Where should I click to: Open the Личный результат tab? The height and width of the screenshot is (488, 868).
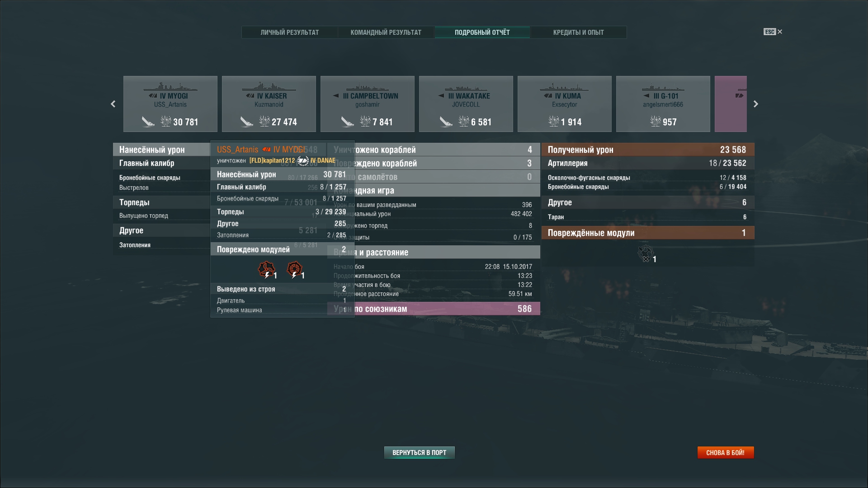[x=289, y=33]
